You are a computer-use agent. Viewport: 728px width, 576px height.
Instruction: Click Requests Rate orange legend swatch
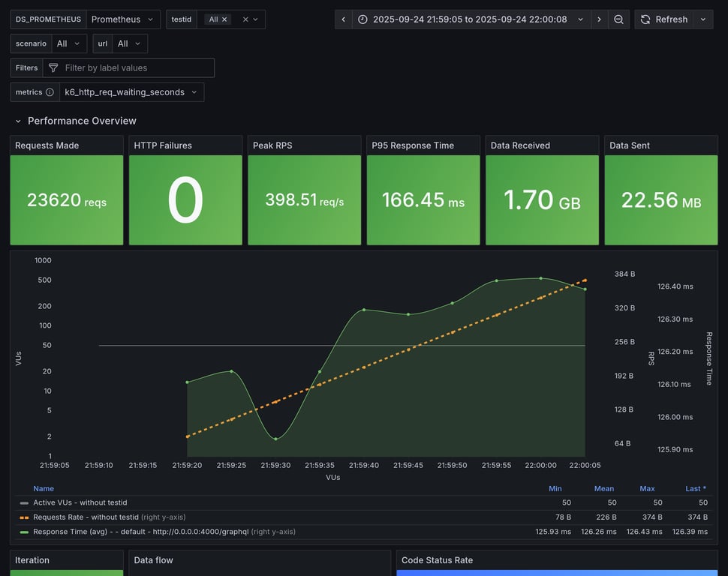(x=24, y=517)
